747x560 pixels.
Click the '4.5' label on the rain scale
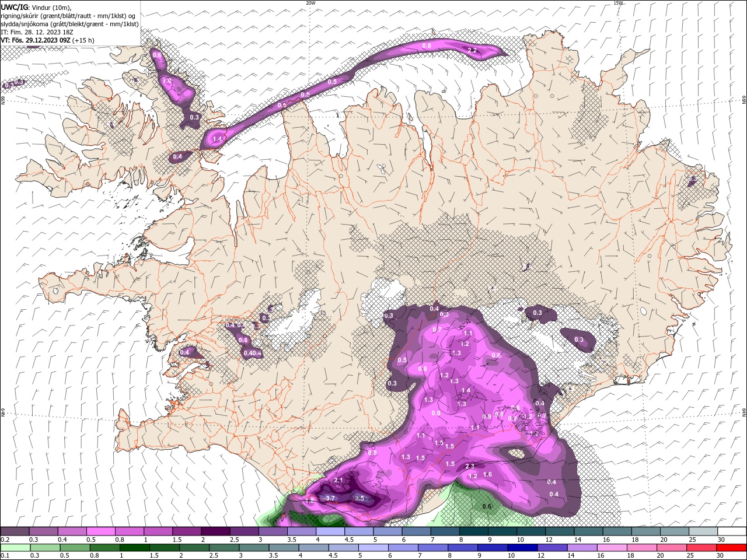(x=333, y=555)
